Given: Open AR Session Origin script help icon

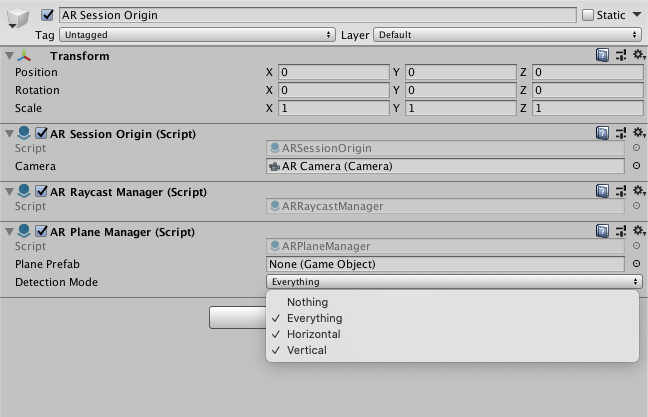Looking at the screenshot, I should click(602, 133).
